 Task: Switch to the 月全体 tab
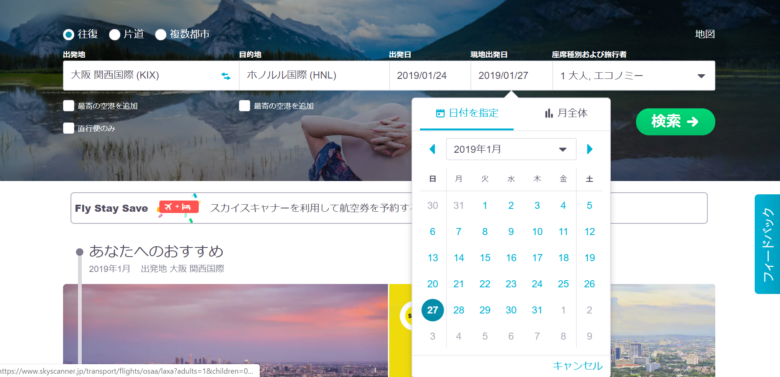tap(566, 113)
